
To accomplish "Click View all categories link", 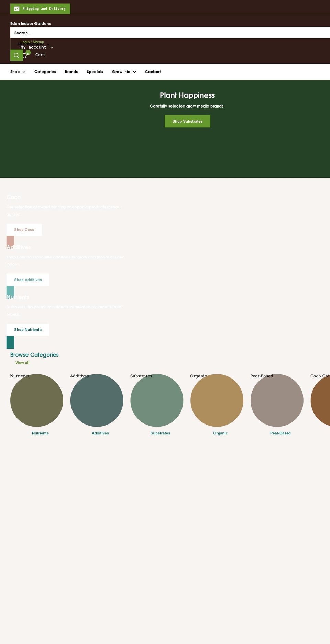I will click(22, 363).
